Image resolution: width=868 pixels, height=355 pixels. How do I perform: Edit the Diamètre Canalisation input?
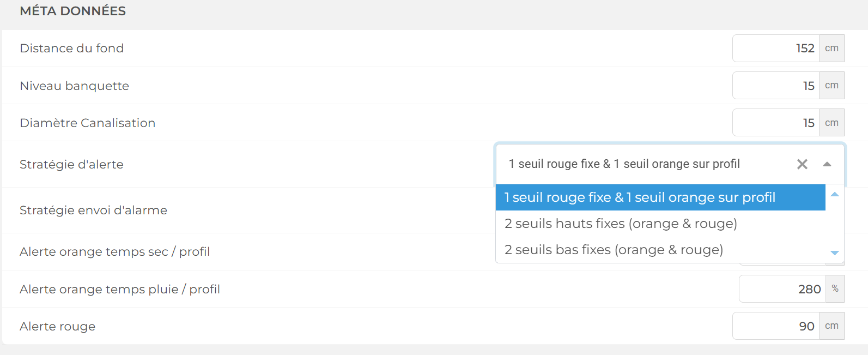click(x=776, y=123)
